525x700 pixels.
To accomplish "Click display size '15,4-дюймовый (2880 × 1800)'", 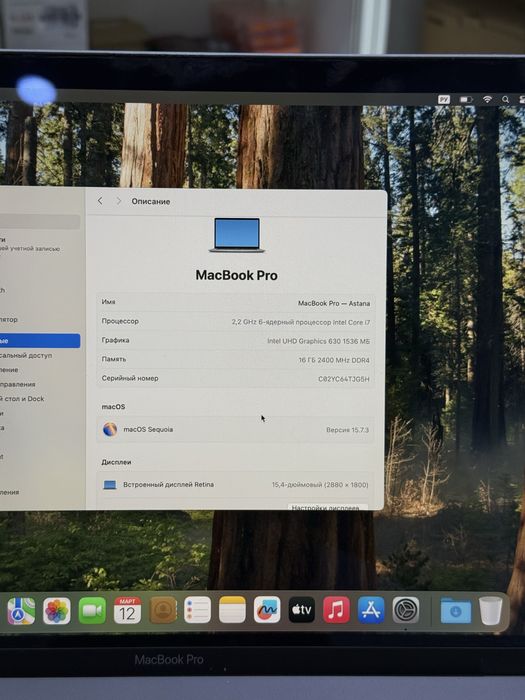I will click(x=320, y=485).
